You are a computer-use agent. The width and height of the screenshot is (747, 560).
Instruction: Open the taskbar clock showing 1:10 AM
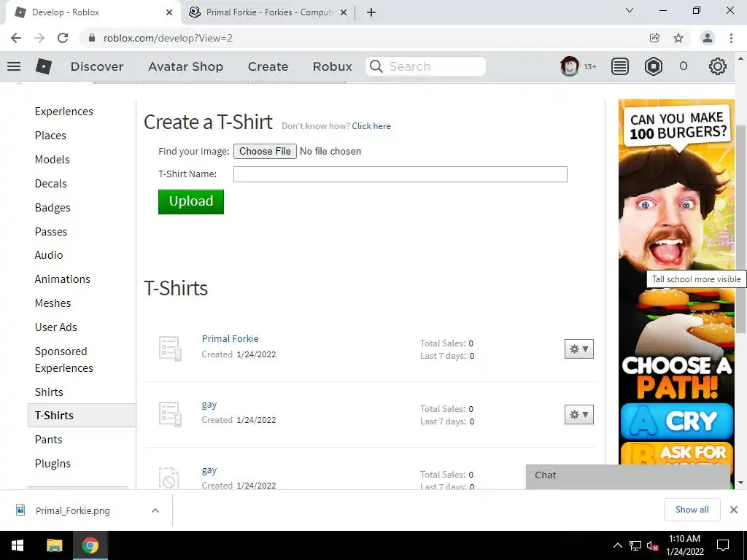click(684, 545)
